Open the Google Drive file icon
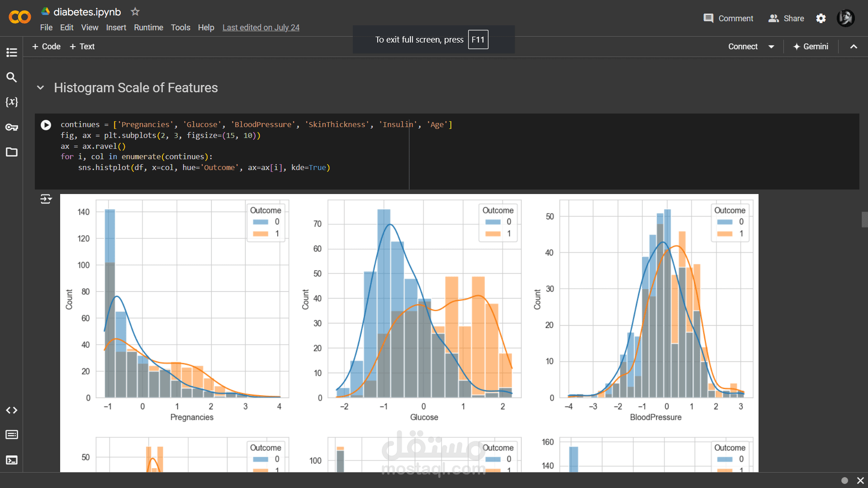 [45, 11]
